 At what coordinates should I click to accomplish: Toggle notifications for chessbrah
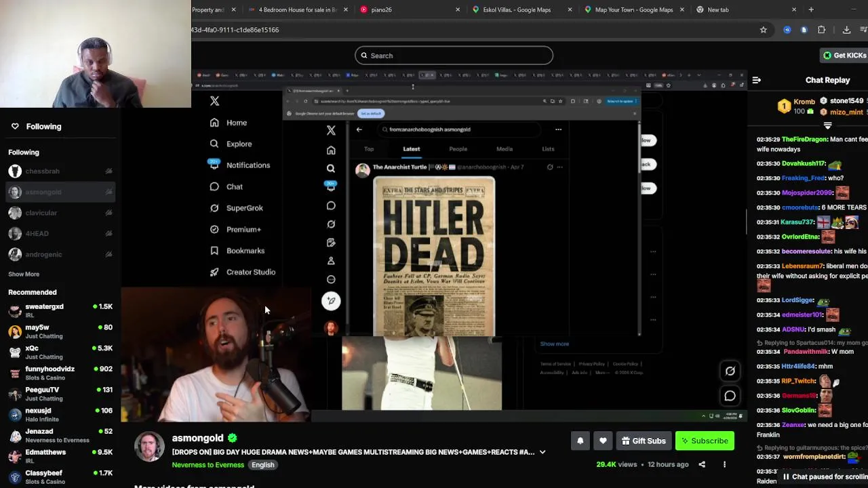108,171
